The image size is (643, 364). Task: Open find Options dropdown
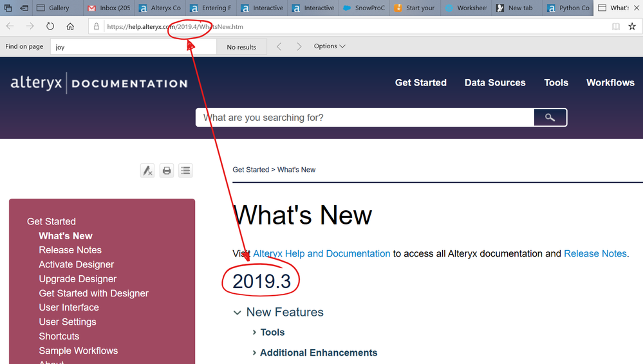coord(330,46)
